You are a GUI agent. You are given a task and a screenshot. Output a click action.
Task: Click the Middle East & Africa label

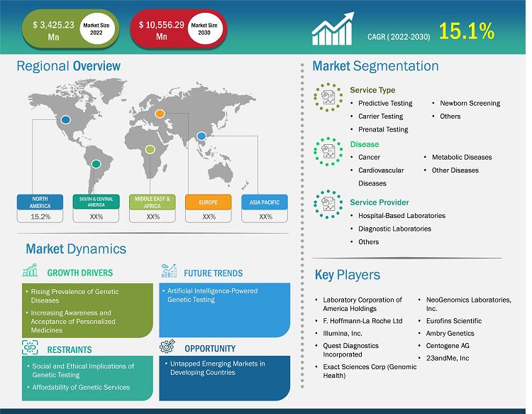(x=153, y=202)
